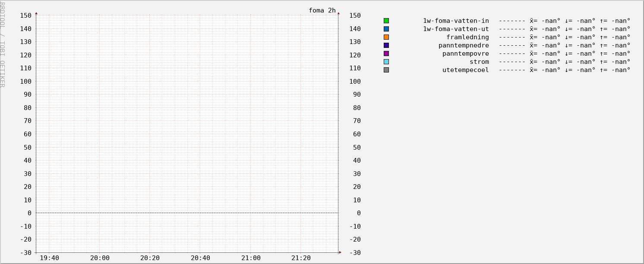Click the 19:40 time axis label
This screenshot has height=264, width=644.
pos(49,258)
